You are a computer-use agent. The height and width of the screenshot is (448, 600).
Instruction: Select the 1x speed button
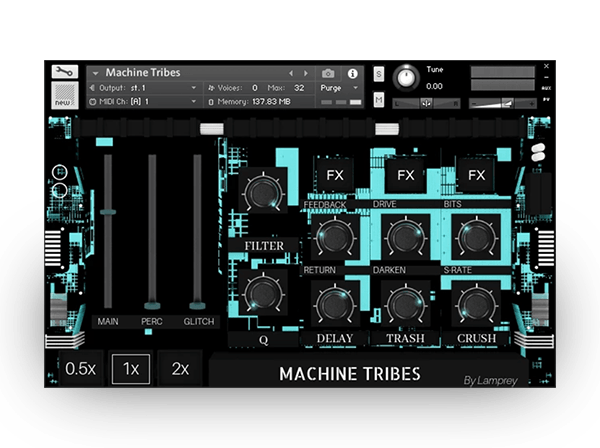pos(130,369)
